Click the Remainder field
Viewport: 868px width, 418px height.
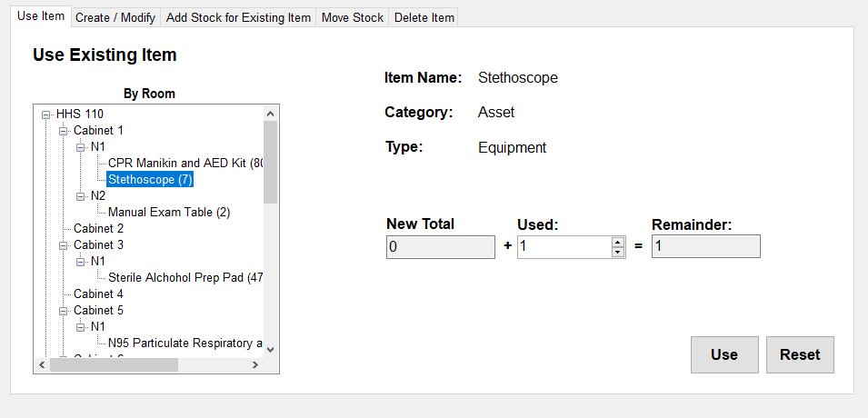(706, 246)
